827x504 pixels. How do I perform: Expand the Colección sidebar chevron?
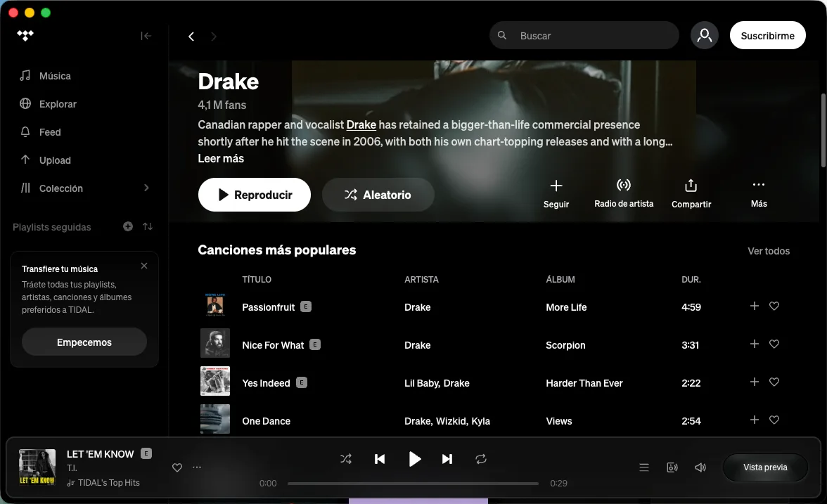[146, 188]
